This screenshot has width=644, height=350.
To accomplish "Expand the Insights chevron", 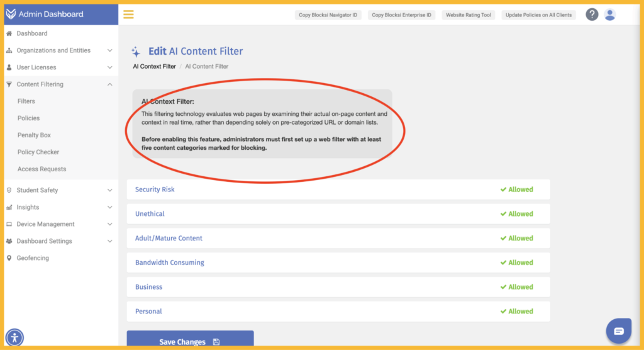I will point(109,207).
